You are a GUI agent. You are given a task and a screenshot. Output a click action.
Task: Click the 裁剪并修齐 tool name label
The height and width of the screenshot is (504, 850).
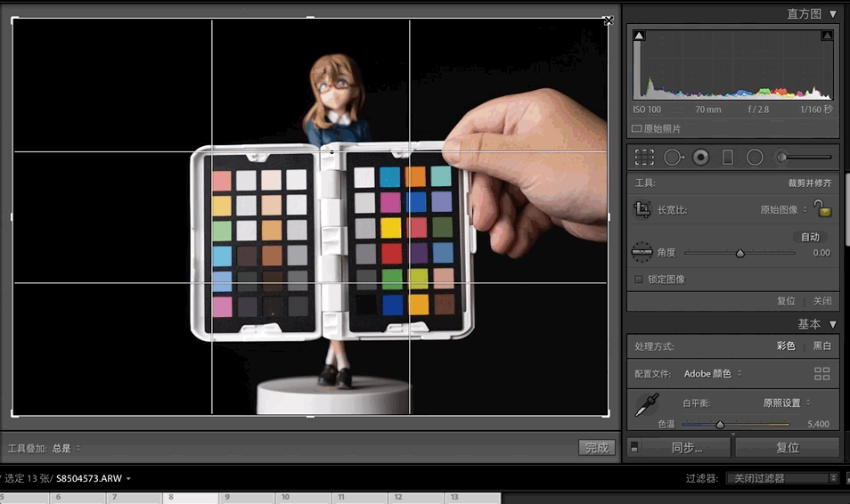click(809, 183)
